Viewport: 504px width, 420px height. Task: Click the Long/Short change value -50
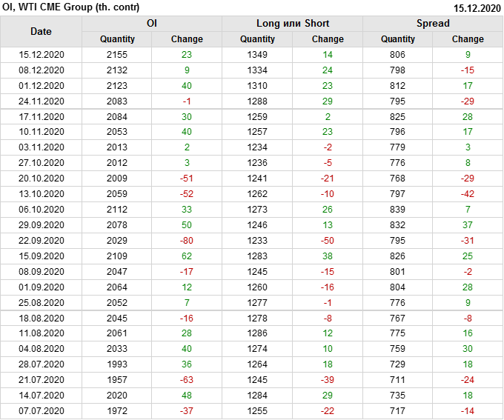[x=328, y=241]
